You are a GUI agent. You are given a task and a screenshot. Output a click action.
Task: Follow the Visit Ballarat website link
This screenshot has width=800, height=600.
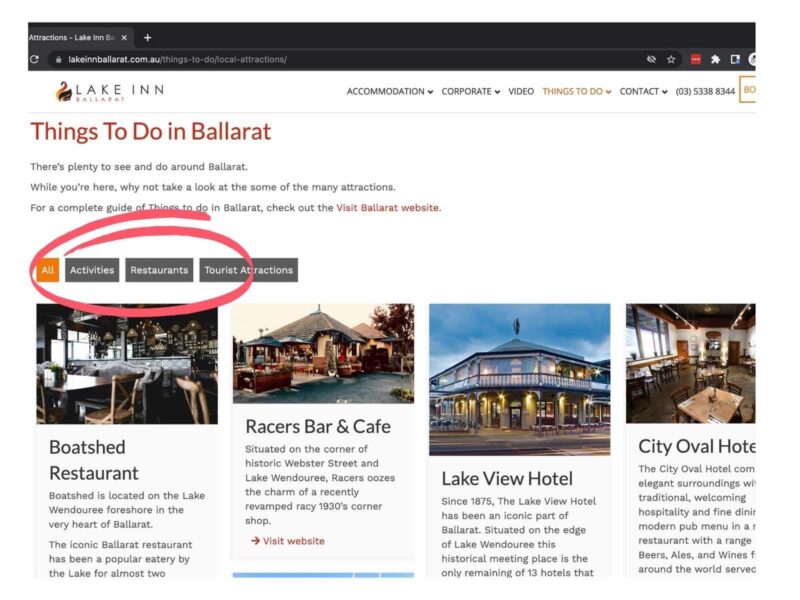tap(388, 208)
